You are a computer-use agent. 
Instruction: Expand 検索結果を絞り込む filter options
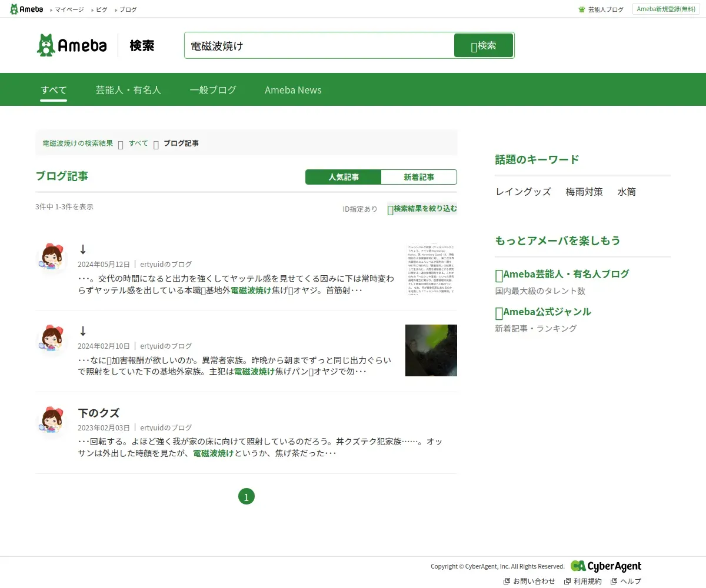click(x=422, y=209)
